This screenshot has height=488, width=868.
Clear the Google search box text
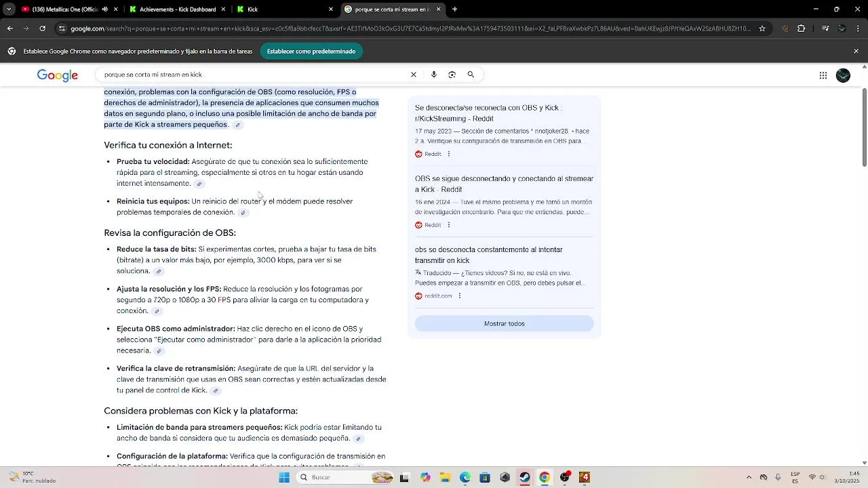point(414,75)
